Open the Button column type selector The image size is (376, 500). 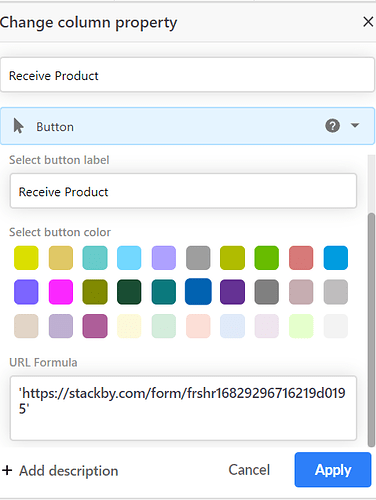[187, 126]
